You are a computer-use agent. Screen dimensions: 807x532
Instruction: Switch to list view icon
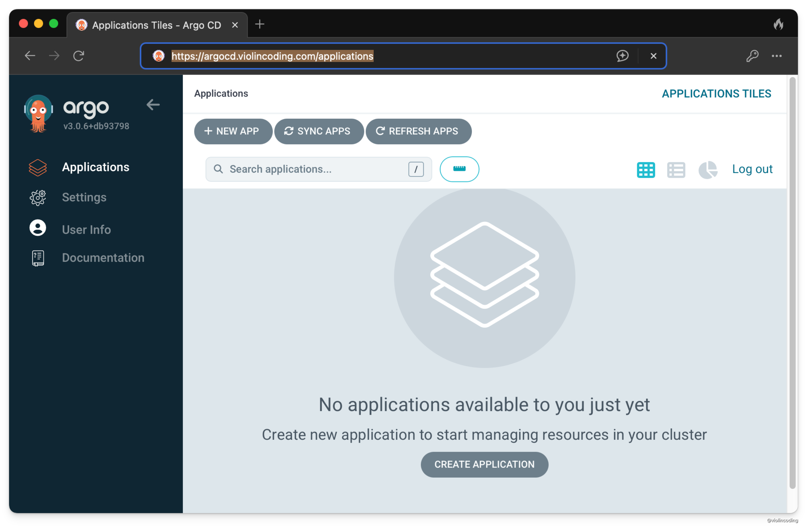(x=676, y=170)
